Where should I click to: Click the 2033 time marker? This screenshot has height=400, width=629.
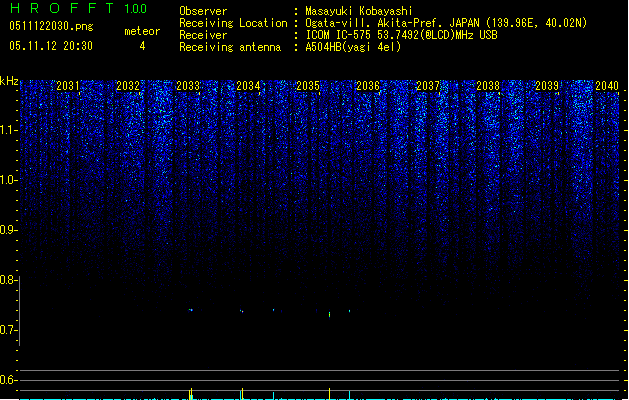point(188,85)
